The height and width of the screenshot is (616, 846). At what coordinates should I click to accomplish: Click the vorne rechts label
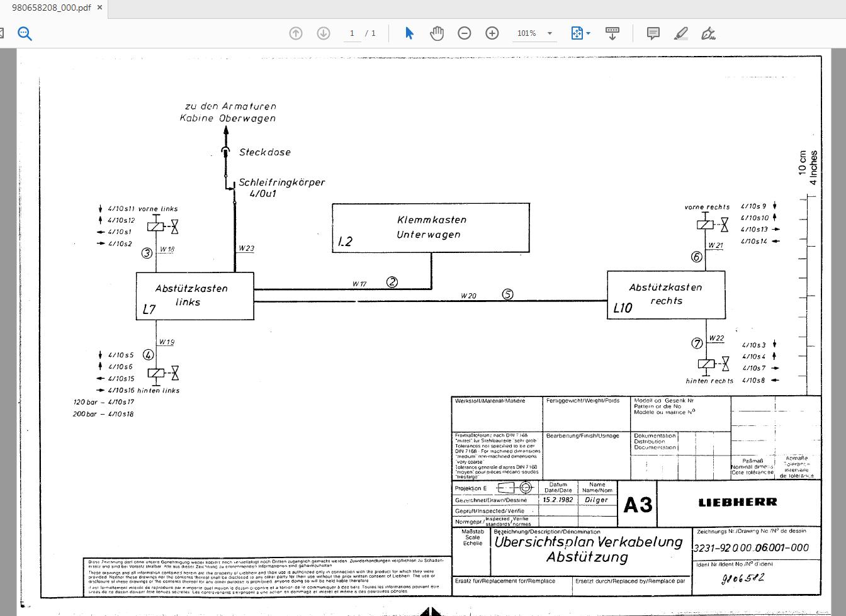point(707,207)
